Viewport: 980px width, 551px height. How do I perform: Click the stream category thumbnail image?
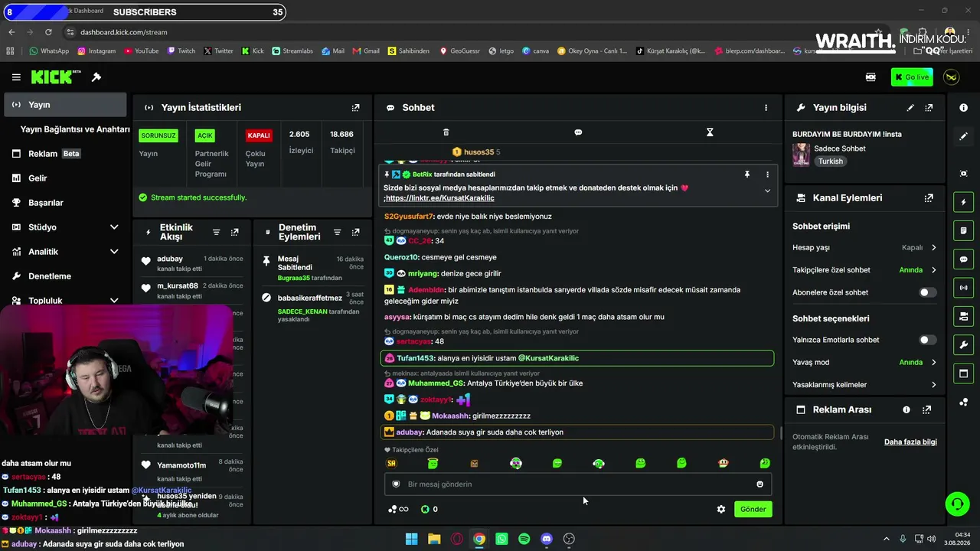click(x=802, y=155)
